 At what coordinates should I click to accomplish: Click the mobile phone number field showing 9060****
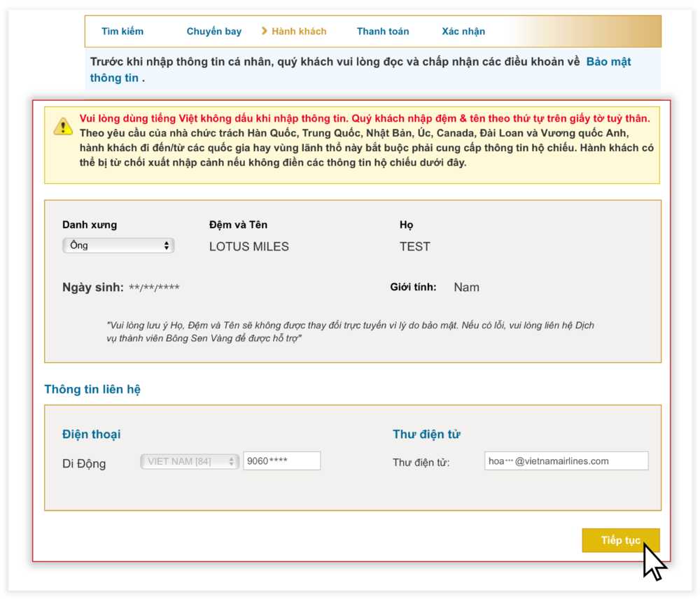[x=281, y=460]
